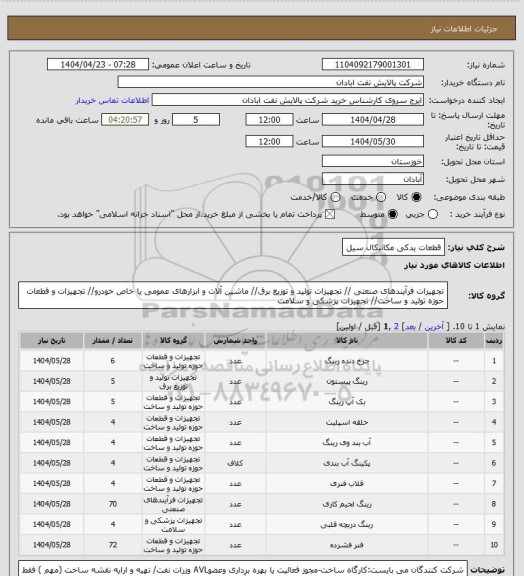Click the goods group description box

point(233,296)
